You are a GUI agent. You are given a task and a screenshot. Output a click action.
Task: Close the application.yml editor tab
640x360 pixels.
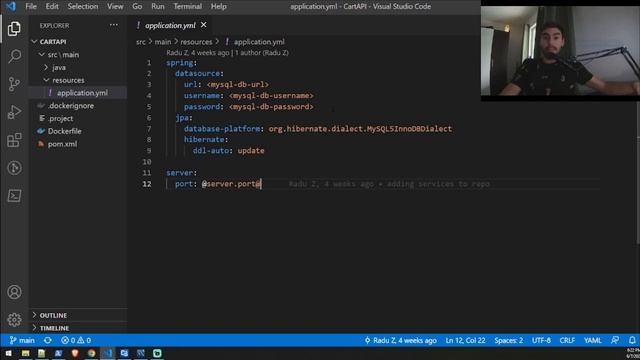point(204,25)
